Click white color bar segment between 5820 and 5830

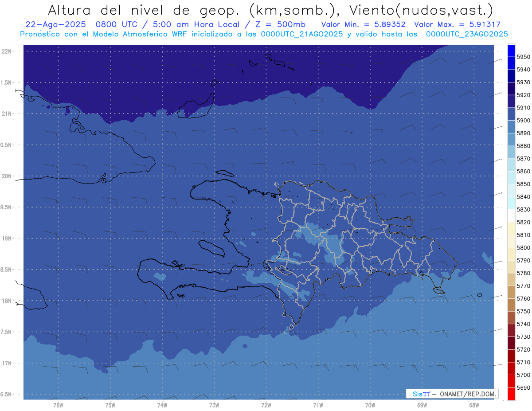click(x=511, y=215)
